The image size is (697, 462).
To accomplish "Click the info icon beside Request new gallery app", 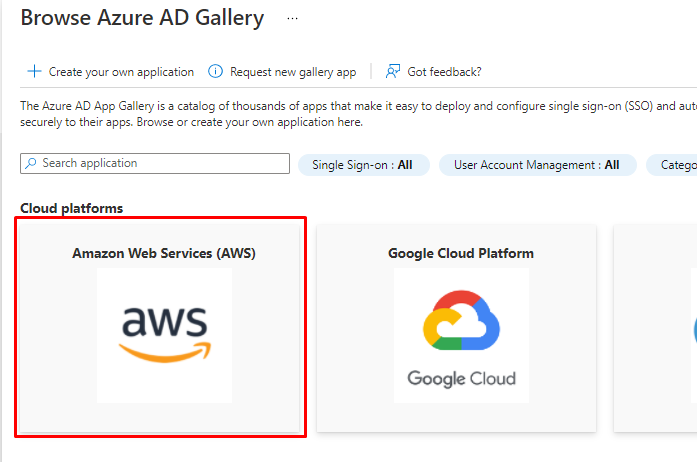I will [215, 72].
